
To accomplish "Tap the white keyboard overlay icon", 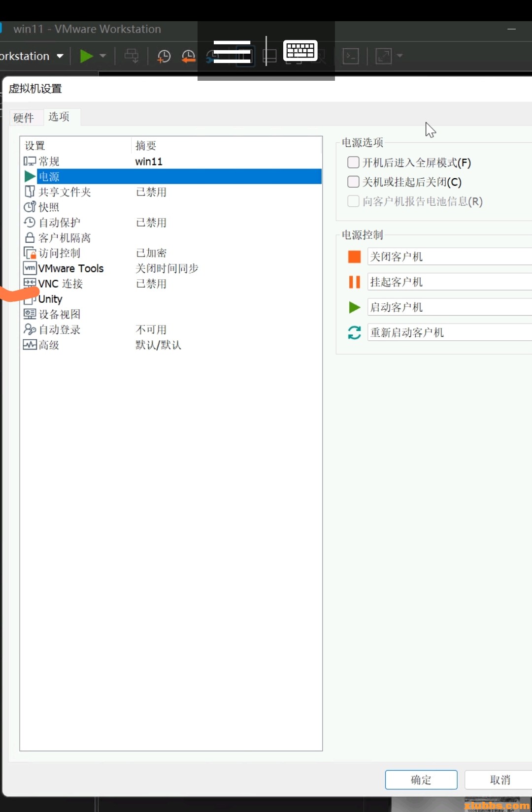I will [x=300, y=51].
